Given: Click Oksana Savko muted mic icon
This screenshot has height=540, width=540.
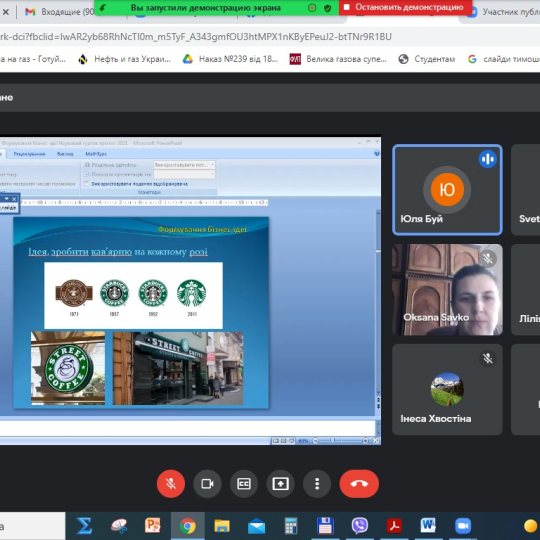Looking at the screenshot, I should click(488, 259).
